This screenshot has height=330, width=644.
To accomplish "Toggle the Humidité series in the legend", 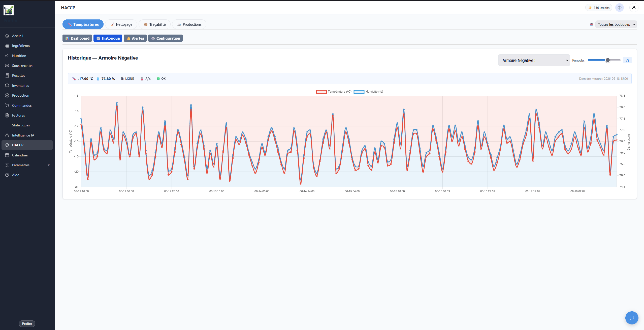I will (368, 92).
